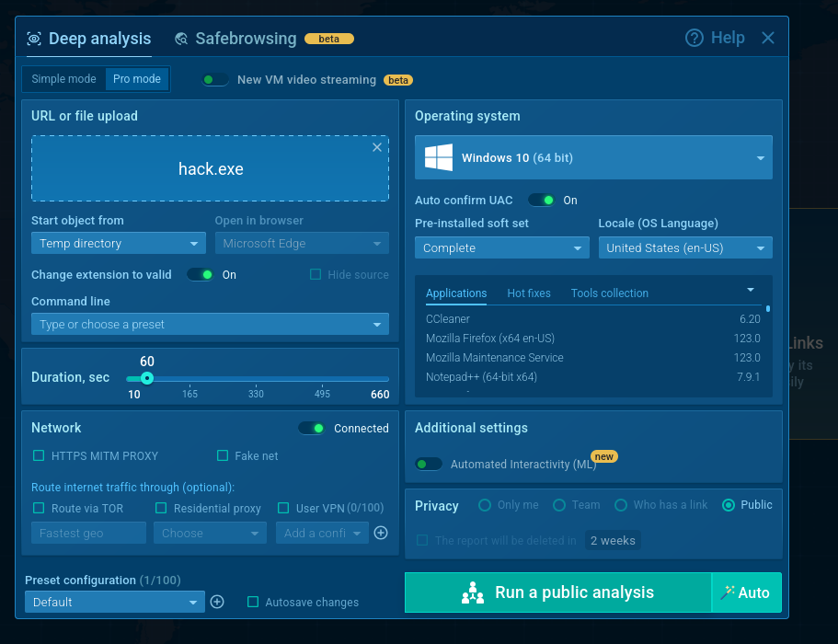Set duration slider to 330 mark

click(x=256, y=379)
